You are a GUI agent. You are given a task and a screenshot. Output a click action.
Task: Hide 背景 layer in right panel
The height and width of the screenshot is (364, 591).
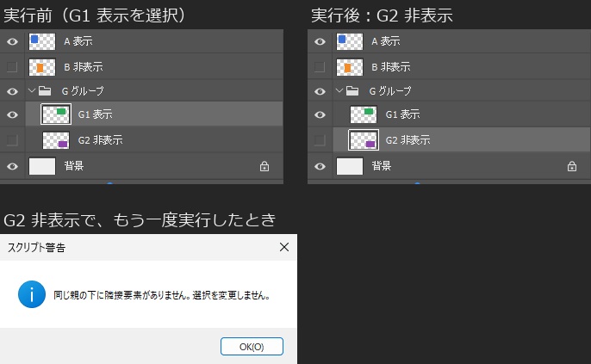point(320,166)
